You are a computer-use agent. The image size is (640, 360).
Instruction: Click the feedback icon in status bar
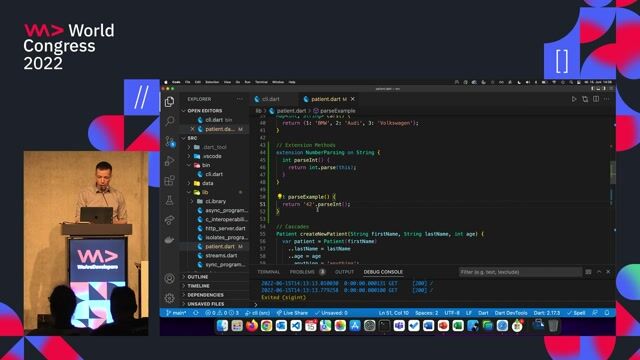coord(595,313)
